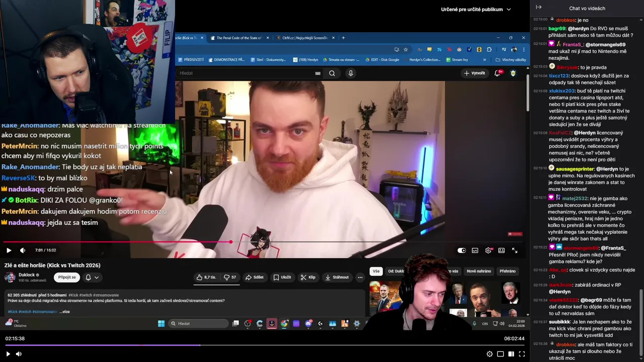Viewport: 644px width, 362px height.
Task: Open YouTube player settings gear
Action: point(488,250)
